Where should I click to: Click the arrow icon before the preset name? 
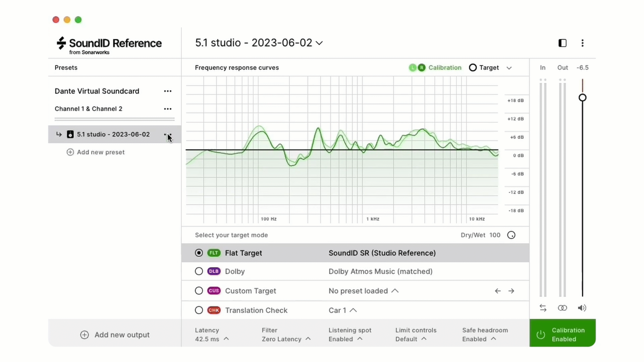59,134
